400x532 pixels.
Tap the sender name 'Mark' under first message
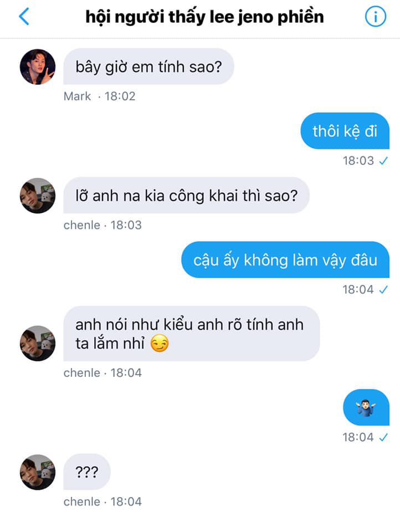78,96
